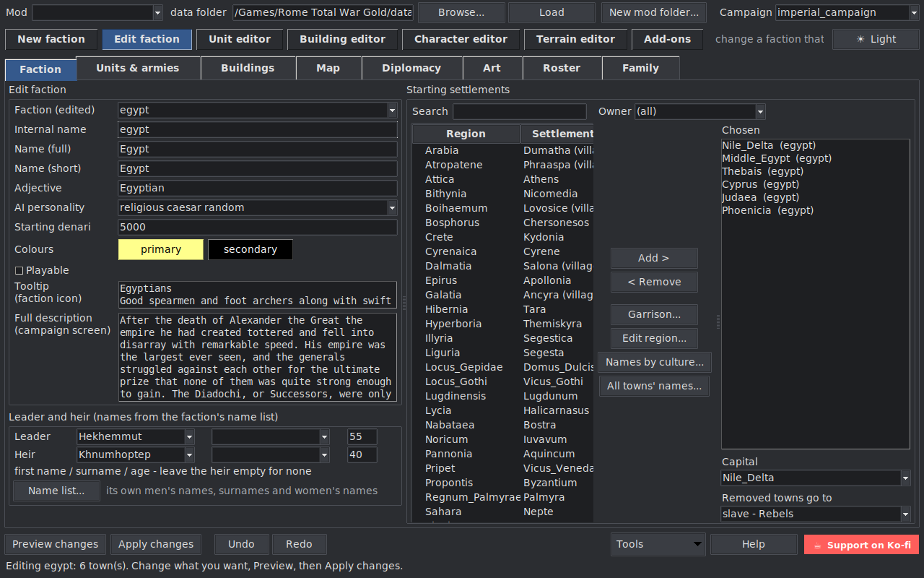
Task: Click the Starting denari field
Action: click(258, 227)
